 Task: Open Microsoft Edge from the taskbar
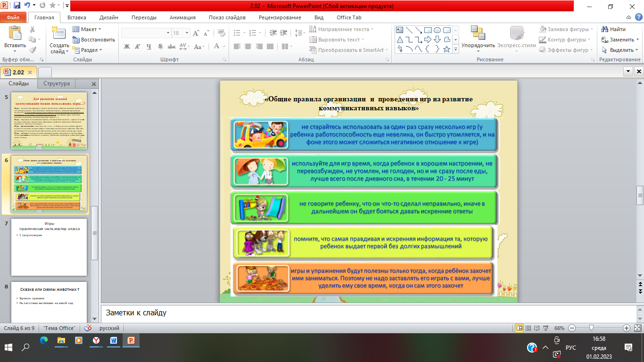coord(43,340)
